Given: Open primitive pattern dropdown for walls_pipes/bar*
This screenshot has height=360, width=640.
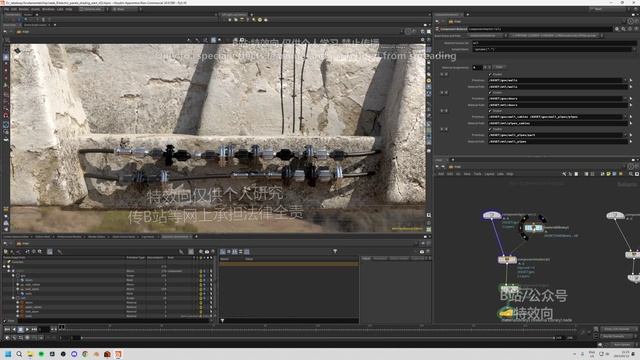Looking at the screenshot, I should point(625,135).
